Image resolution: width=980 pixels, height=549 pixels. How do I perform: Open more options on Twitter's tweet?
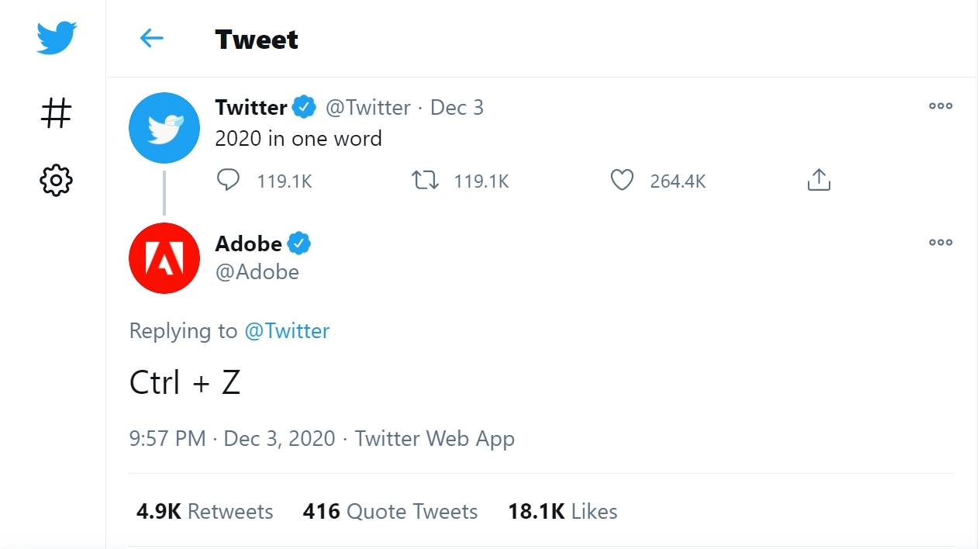[940, 106]
